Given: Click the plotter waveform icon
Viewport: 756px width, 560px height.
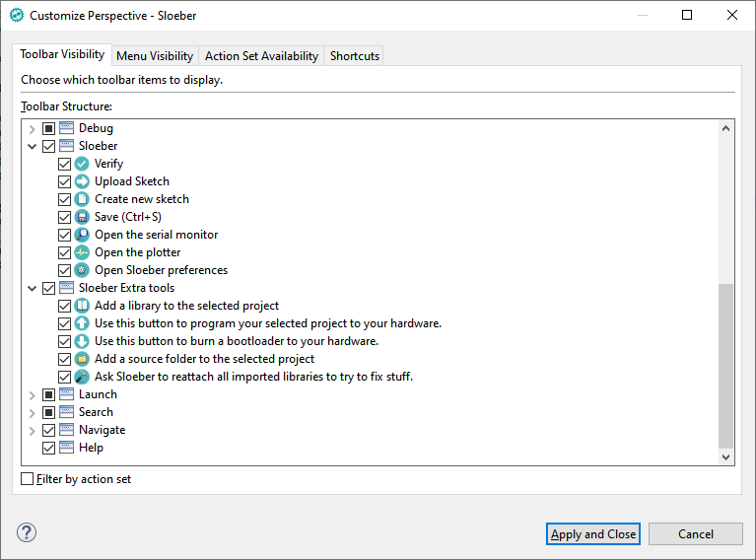Looking at the screenshot, I should click(x=82, y=252).
